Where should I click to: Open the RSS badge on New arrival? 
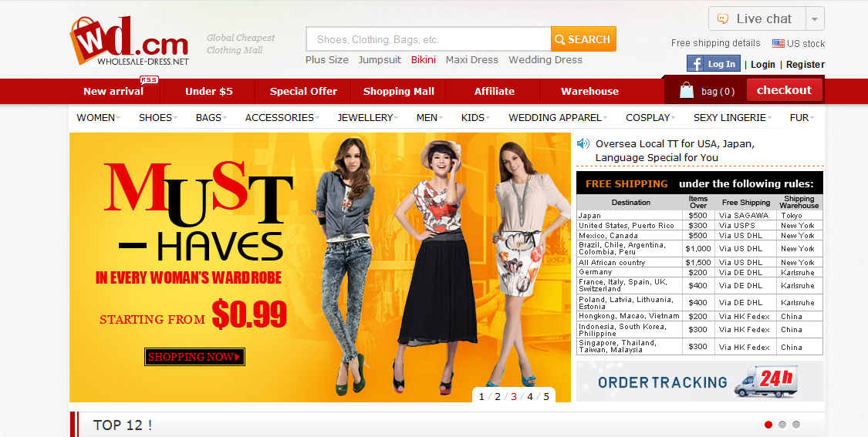click(149, 79)
